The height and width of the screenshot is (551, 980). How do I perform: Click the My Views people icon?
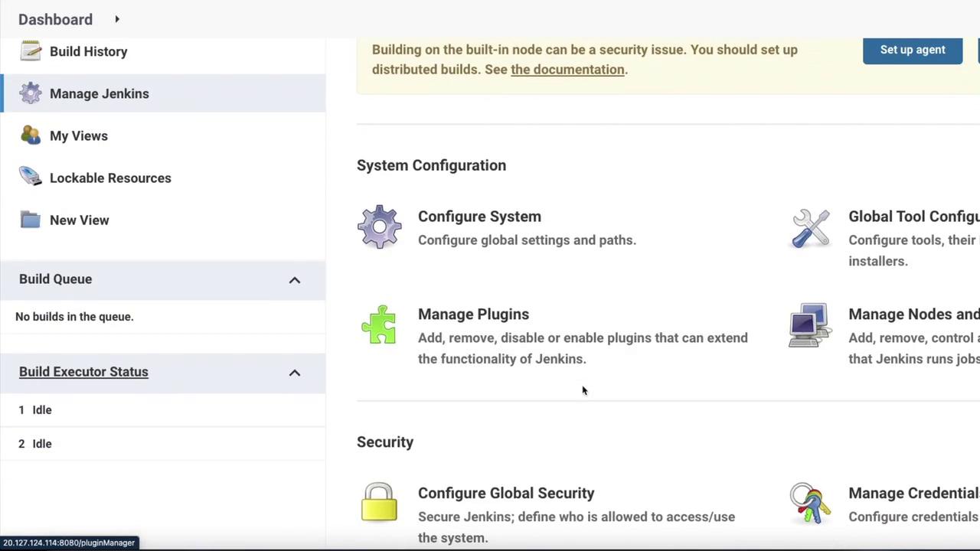pos(31,135)
